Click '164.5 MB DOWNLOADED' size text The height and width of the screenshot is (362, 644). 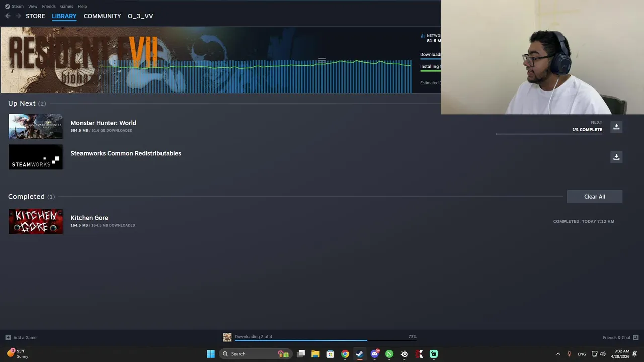pyautogui.click(x=113, y=225)
